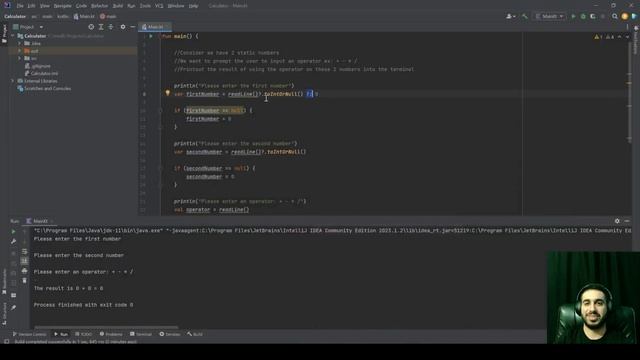Click the Calculator breadcrumb in navigation bar
Image resolution: width=640 pixels, height=360 pixels.
click(x=15, y=16)
